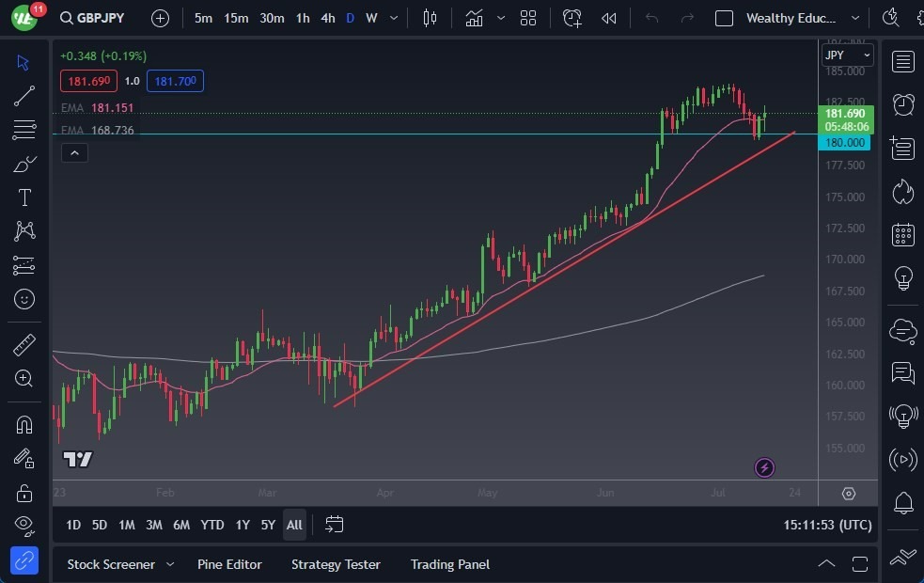Select the trend line drawing tool
The height and width of the screenshot is (583, 924).
pos(24,96)
